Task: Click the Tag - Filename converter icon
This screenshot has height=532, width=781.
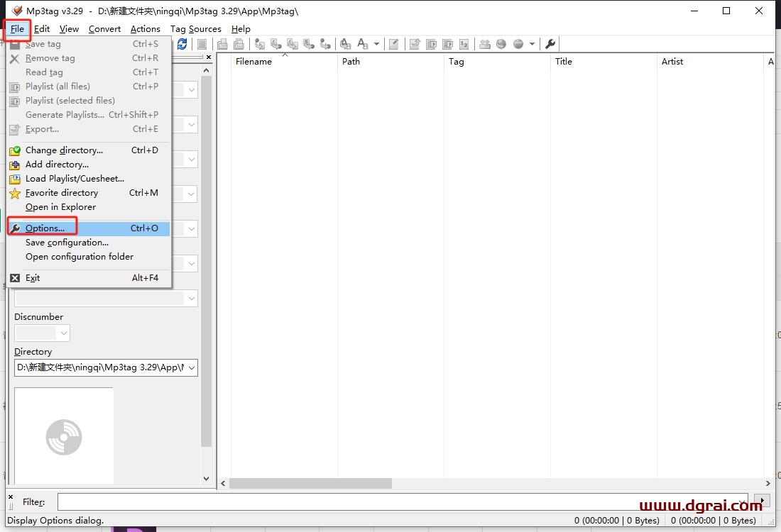Action: pos(259,44)
